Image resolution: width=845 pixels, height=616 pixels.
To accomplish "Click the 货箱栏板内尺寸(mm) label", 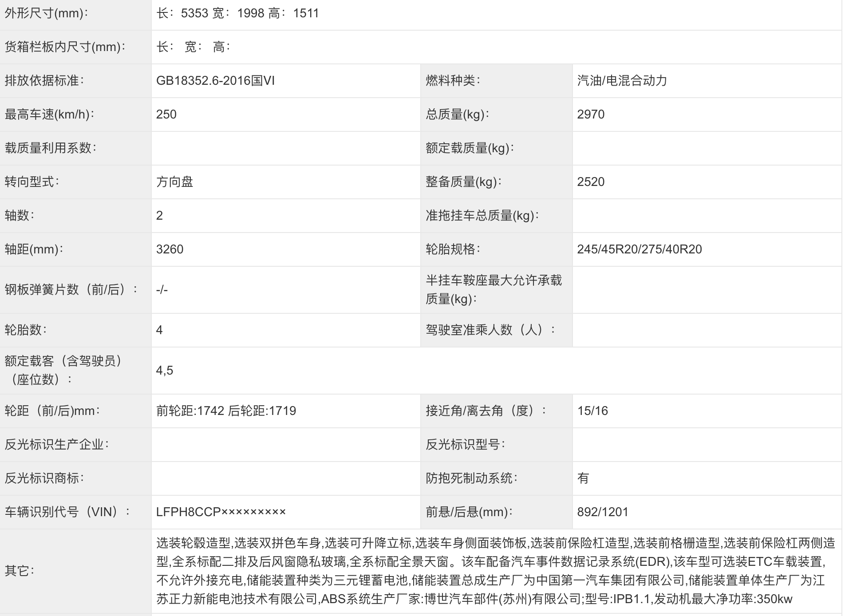I will 65,47.
